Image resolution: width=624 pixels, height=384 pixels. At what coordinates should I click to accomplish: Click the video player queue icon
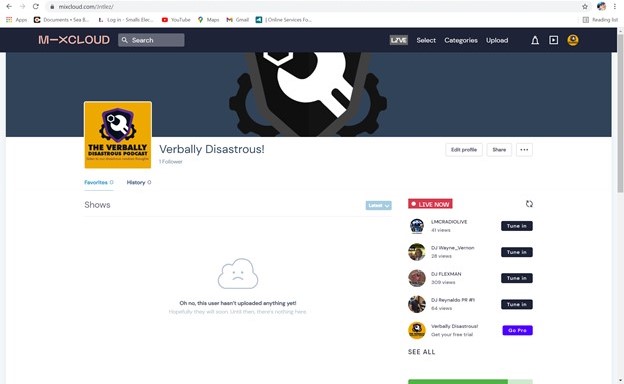click(554, 40)
